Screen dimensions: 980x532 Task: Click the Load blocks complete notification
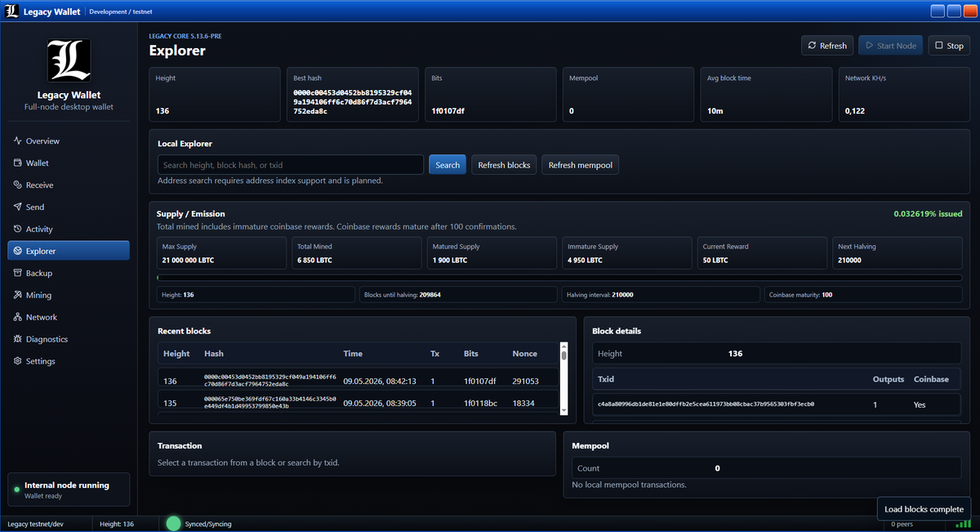924,509
